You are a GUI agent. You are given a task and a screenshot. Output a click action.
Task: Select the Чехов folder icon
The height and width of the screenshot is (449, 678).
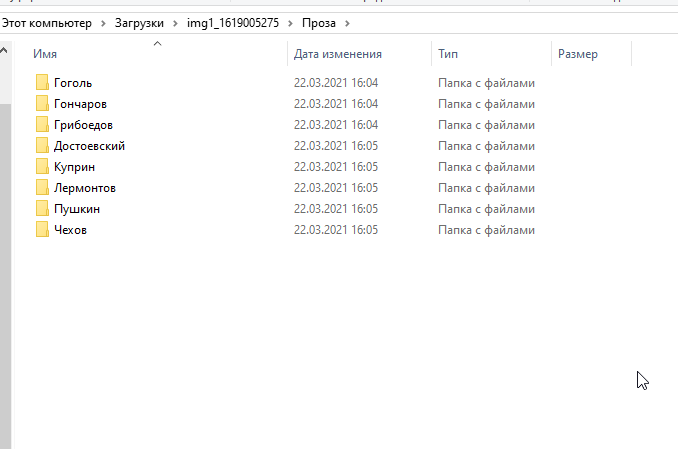point(42,229)
